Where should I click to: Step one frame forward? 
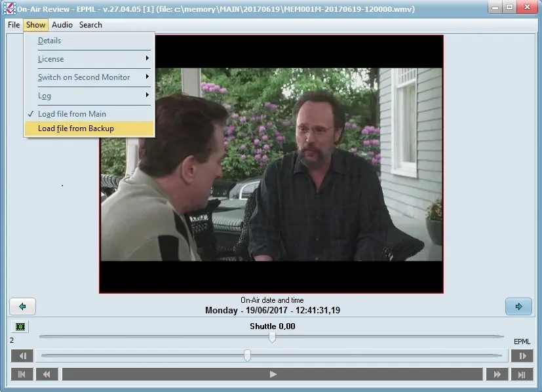522,356
